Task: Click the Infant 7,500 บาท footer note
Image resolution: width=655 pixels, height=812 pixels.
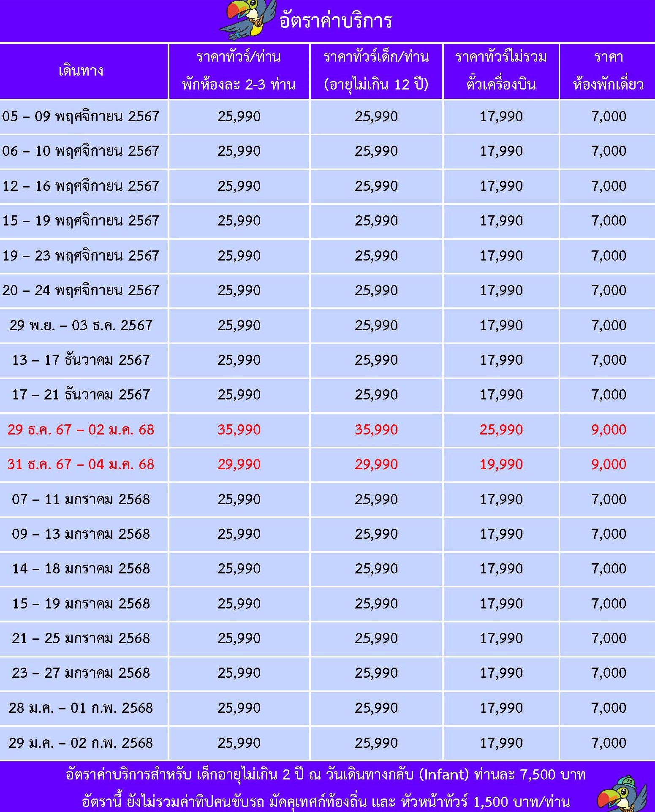Action: point(326,774)
